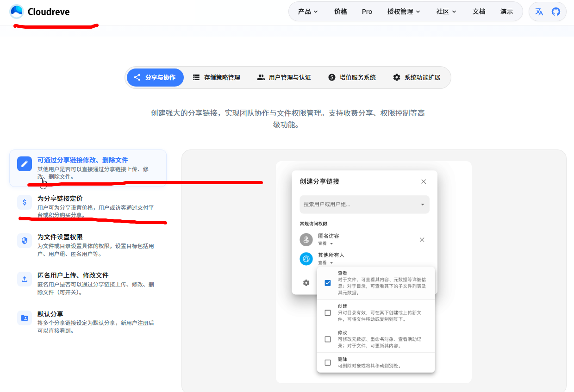Click the language translation icon
Viewport: 574px width, 392px height.
(539, 12)
